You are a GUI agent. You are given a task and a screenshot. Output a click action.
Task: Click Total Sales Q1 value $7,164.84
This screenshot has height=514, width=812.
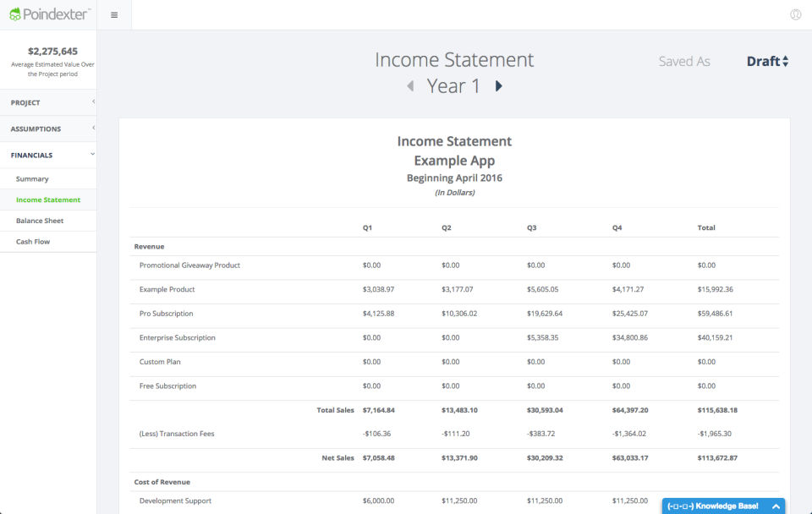379,410
